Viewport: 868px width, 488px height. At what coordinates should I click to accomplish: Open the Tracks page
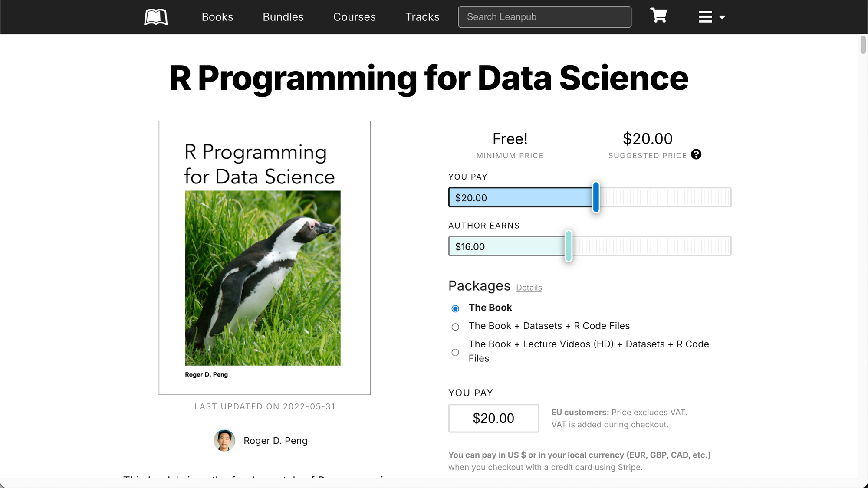[422, 17]
